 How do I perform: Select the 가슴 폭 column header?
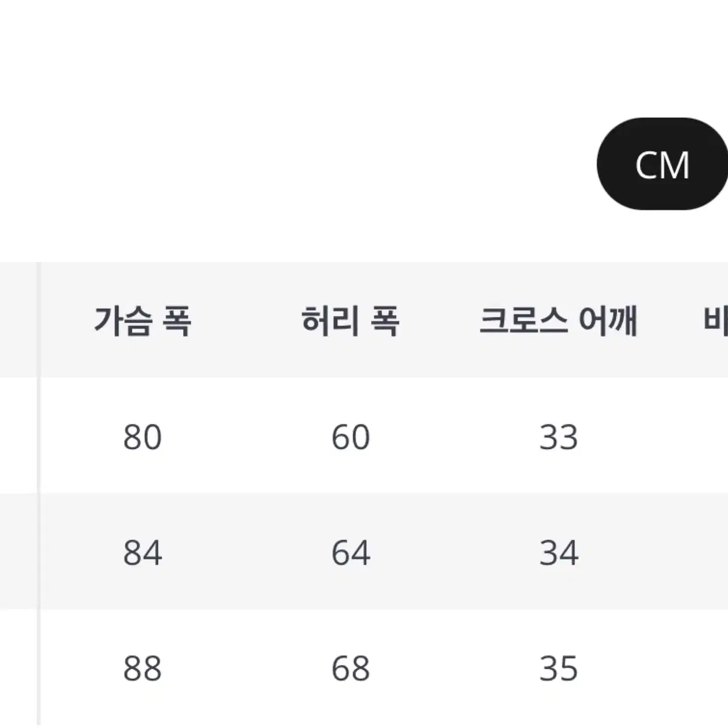[x=143, y=320]
